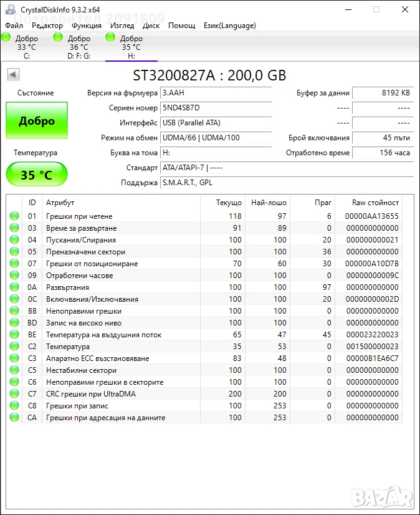Click status icon of row C6 Непоправими грешки в секторите
This screenshot has width=420, height=515.
click(14, 382)
